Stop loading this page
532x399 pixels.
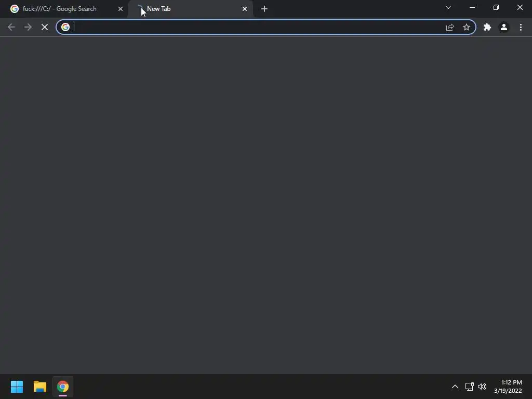[x=45, y=27]
